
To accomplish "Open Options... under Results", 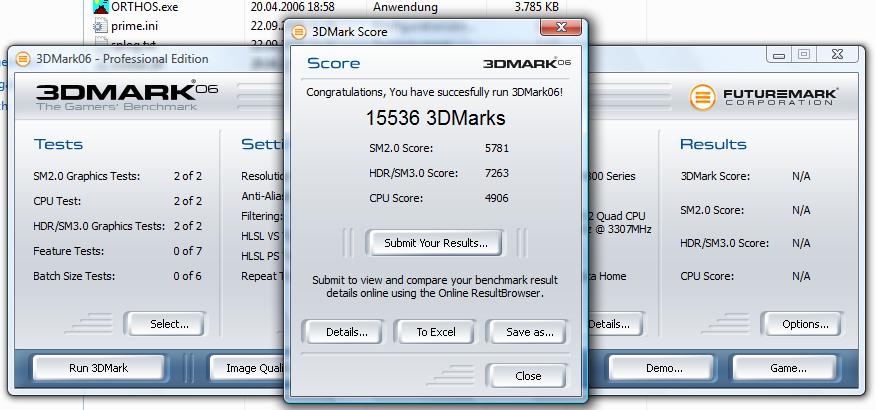I will click(802, 324).
